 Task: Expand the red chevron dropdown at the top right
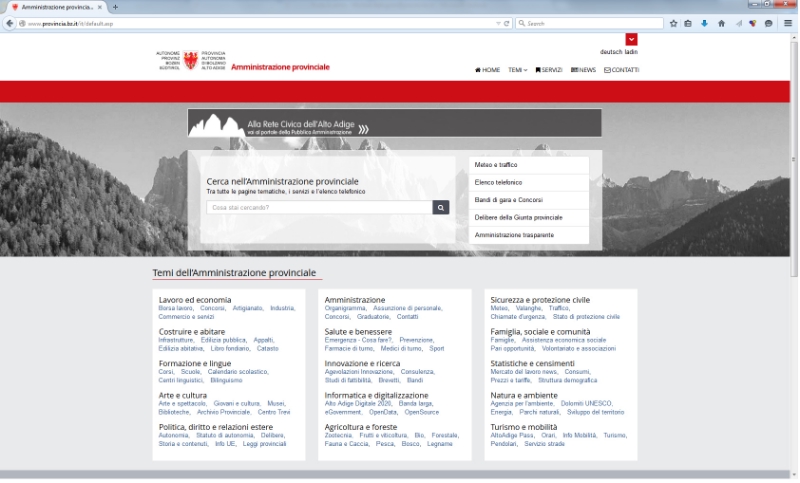click(x=631, y=39)
